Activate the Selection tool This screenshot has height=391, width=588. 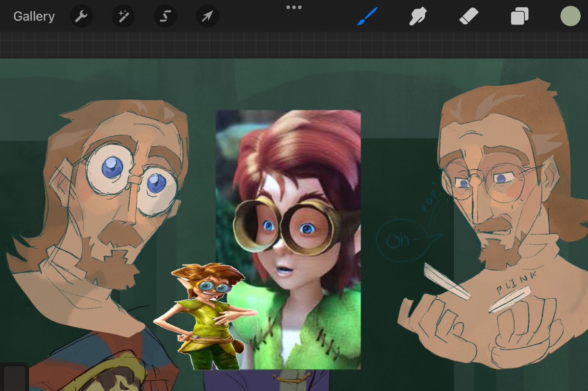(x=165, y=17)
